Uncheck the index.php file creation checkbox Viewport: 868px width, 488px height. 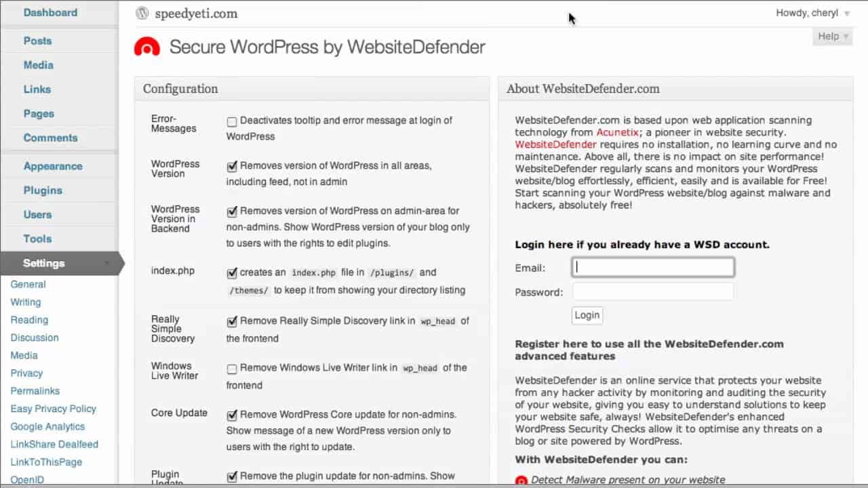coord(232,273)
